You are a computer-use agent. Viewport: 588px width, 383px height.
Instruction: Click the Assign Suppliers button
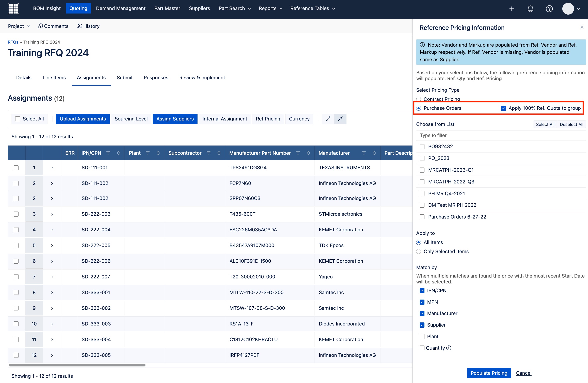175,119
